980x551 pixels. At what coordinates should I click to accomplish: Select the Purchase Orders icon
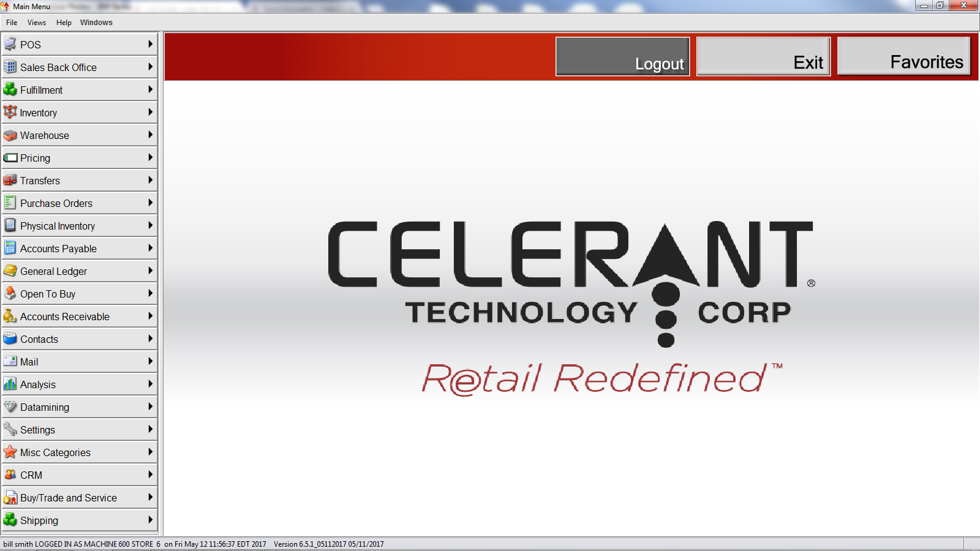click(10, 203)
